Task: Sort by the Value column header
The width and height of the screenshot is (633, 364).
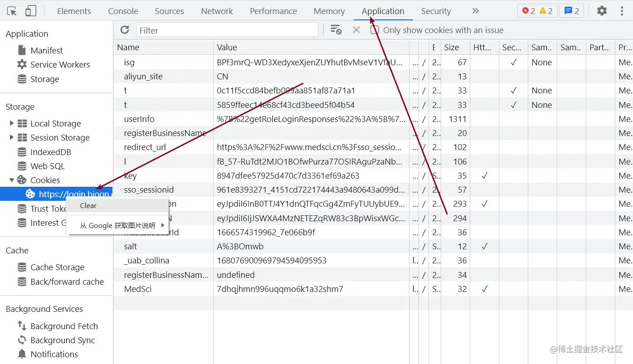Action: click(311, 47)
